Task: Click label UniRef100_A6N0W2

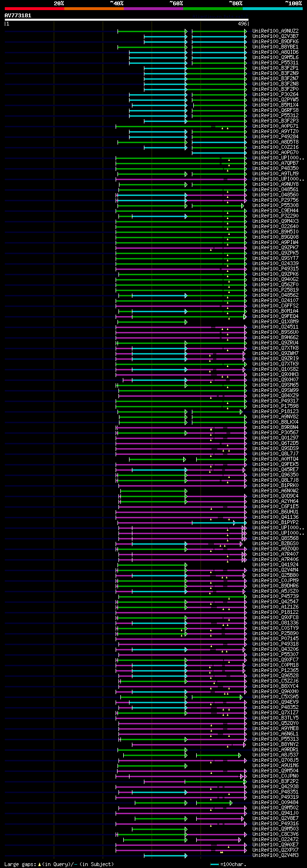Action: [x=275, y=490]
